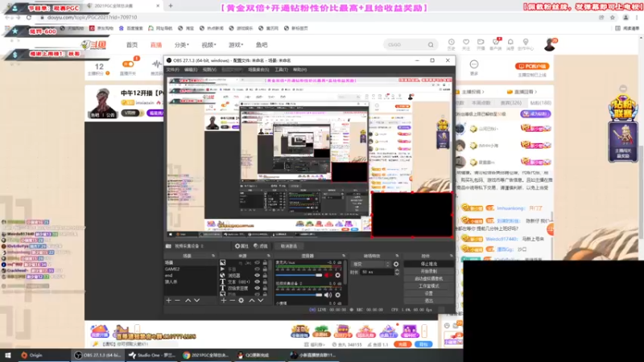The width and height of the screenshot is (644, 362).
Task: Reload the Chrome page
Action: [29, 18]
